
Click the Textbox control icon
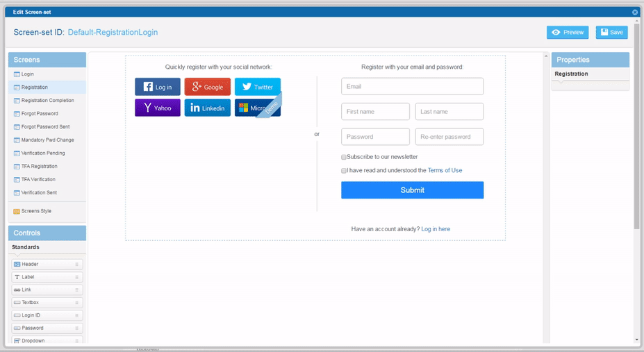[17, 303]
